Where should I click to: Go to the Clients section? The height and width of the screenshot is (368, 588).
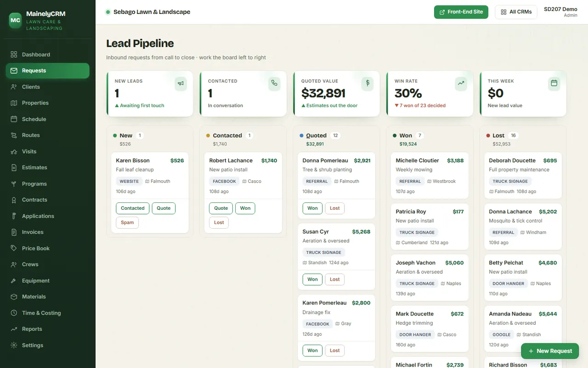tap(47, 87)
